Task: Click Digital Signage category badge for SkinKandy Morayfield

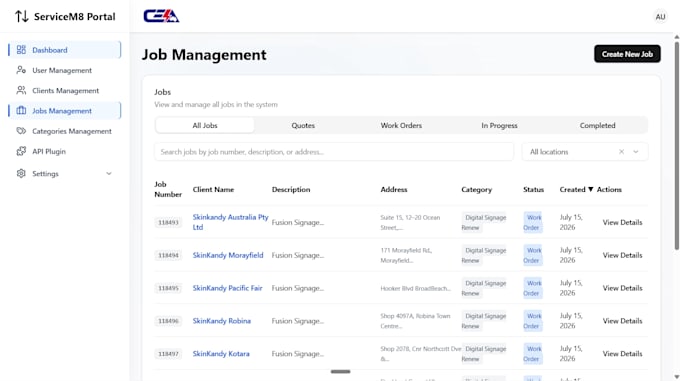Action: 484,255
